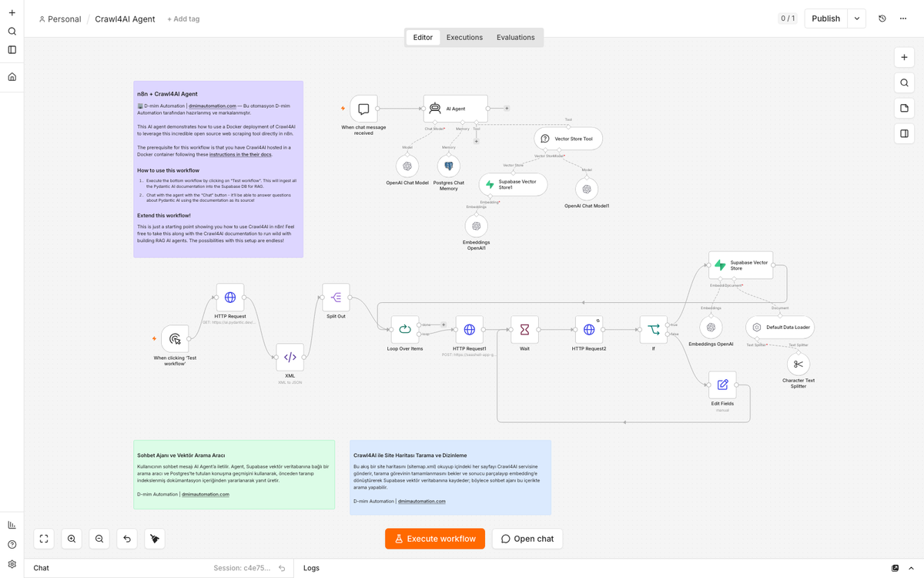Search nodes with canvas magnifier button
The height and width of the screenshot is (578, 924).
(x=905, y=83)
